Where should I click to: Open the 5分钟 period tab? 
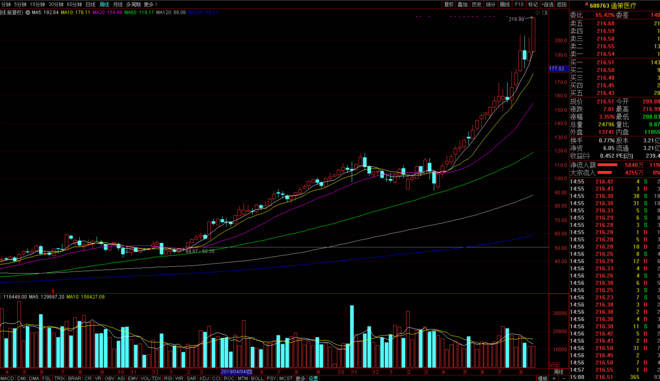click(x=20, y=4)
